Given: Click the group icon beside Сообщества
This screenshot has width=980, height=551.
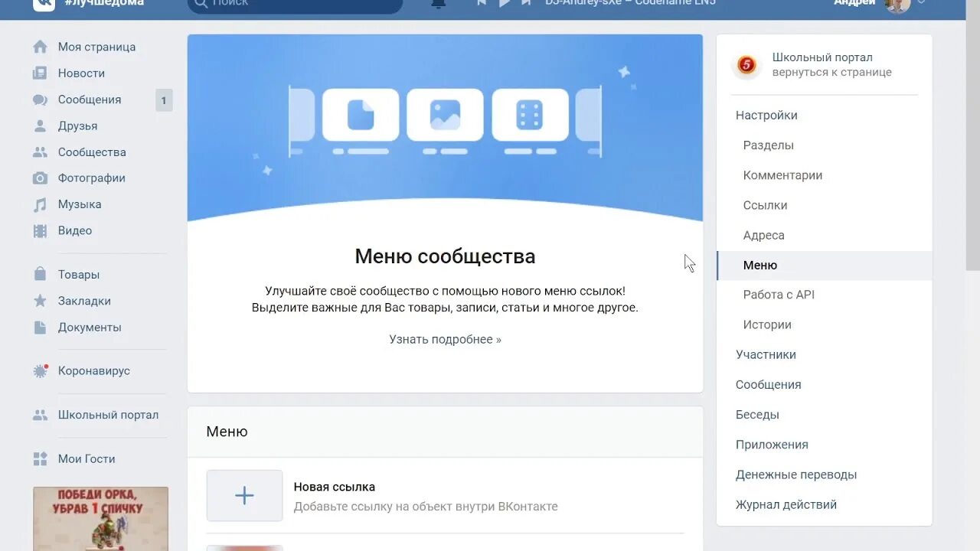Looking at the screenshot, I should pos(40,152).
